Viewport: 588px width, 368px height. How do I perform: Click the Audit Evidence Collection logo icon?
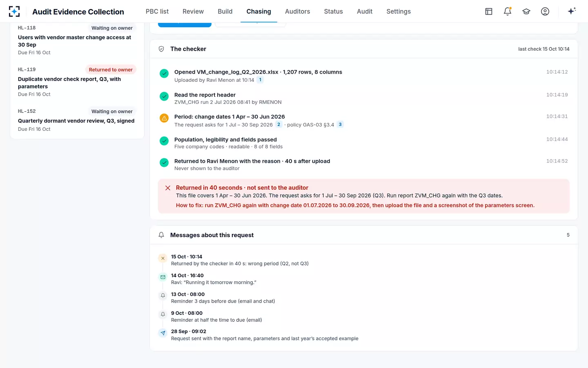click(14, 11)
